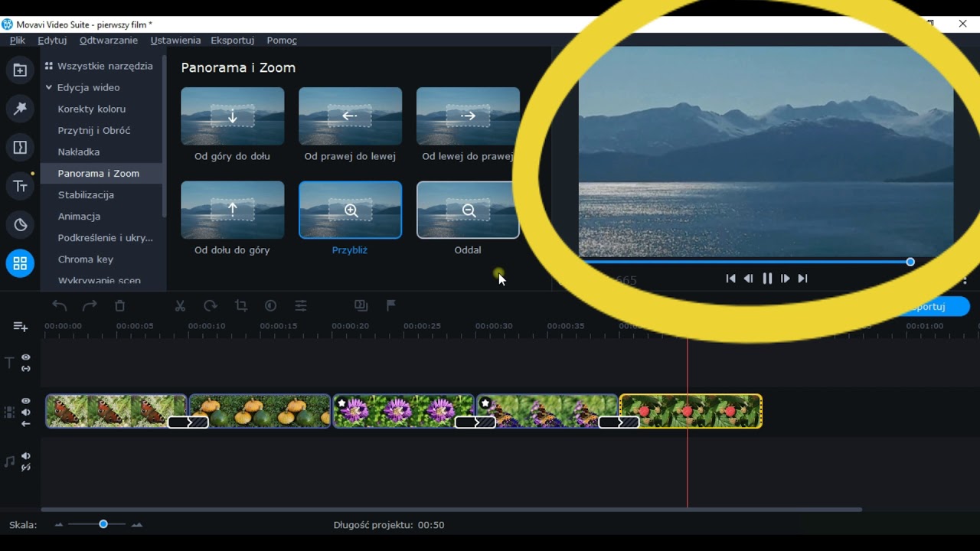Toggle title track visibility eye
Image resolution: width=980 pixels, height=551 pixels.
coord(26,357)
